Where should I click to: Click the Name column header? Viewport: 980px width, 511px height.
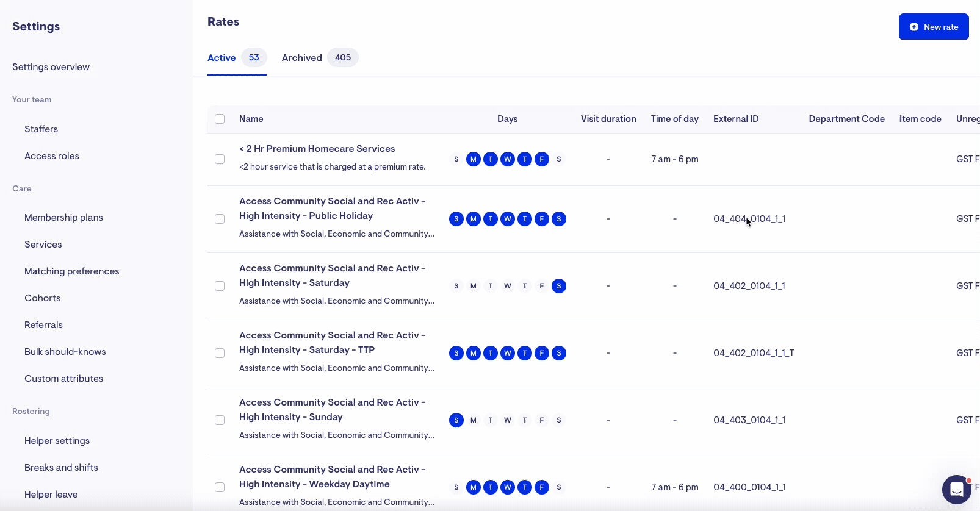point(251,119)
